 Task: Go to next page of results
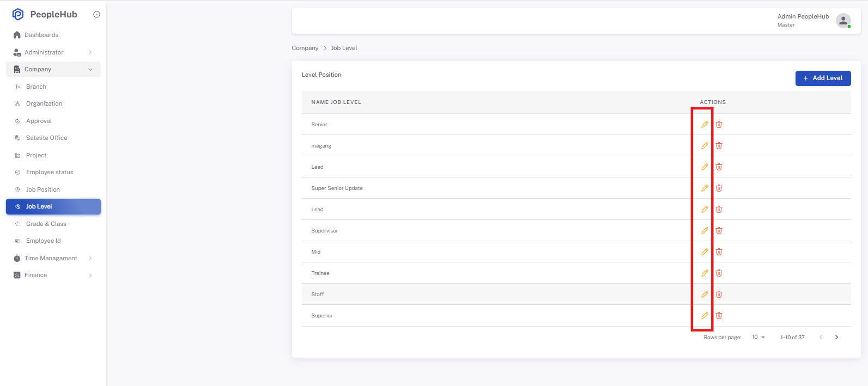[836, 337]
